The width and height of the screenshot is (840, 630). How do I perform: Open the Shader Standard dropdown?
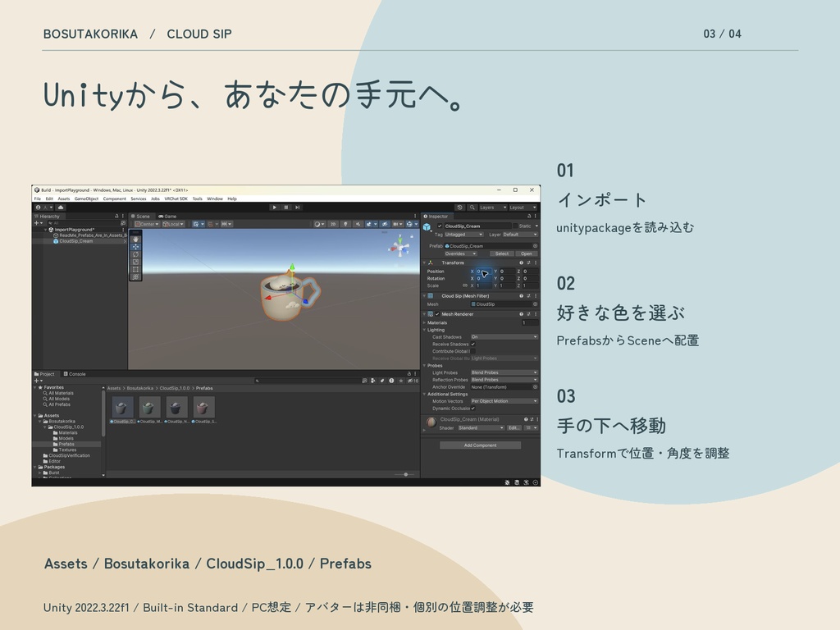[x=481, y=428]
